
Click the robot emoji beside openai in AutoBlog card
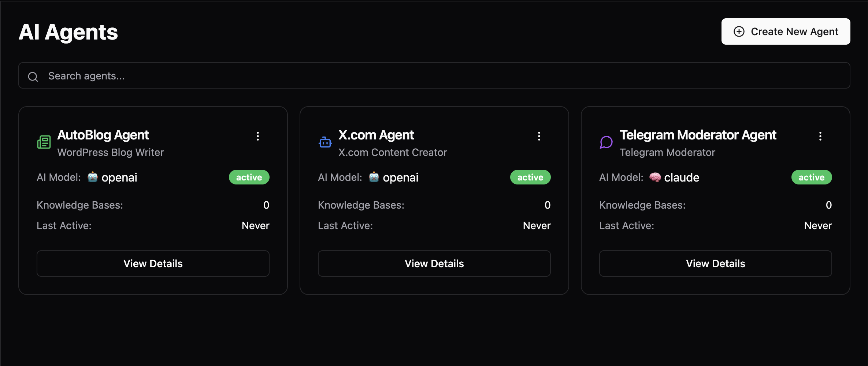pyautogui.click(x=93, y=177)
